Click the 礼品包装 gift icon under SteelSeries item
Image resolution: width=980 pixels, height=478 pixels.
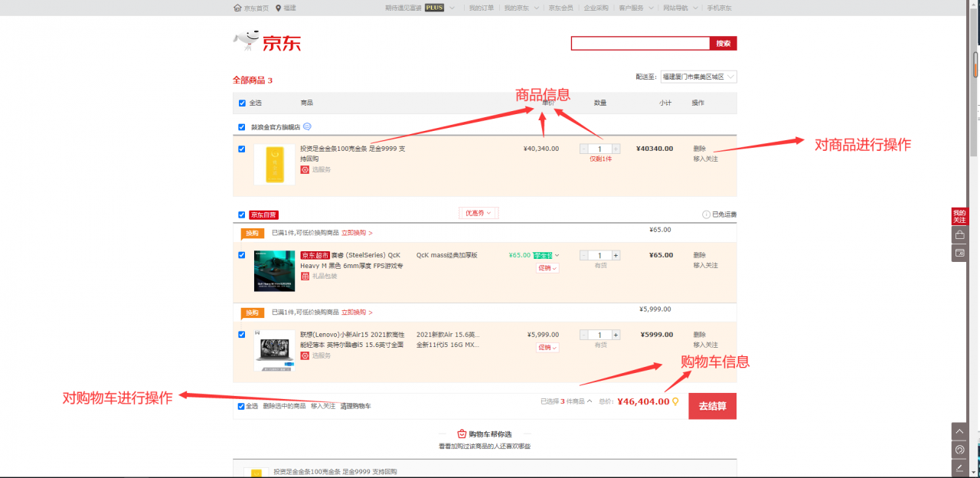305,276
